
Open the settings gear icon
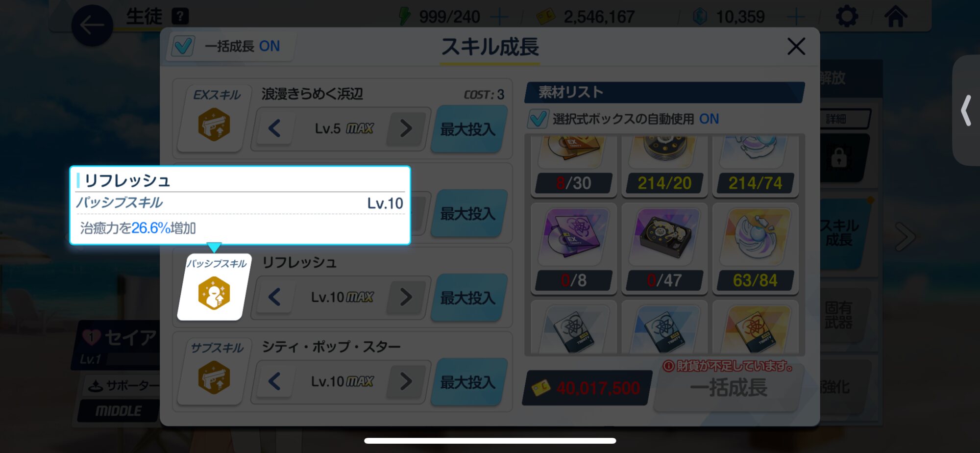[x=847, y=17]
